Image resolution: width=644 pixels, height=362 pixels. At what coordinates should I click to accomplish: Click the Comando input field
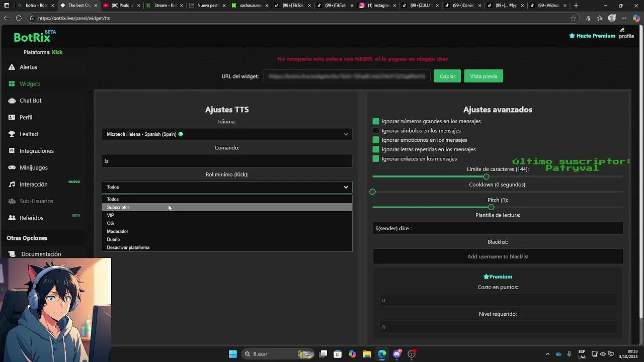click(227, 161)
